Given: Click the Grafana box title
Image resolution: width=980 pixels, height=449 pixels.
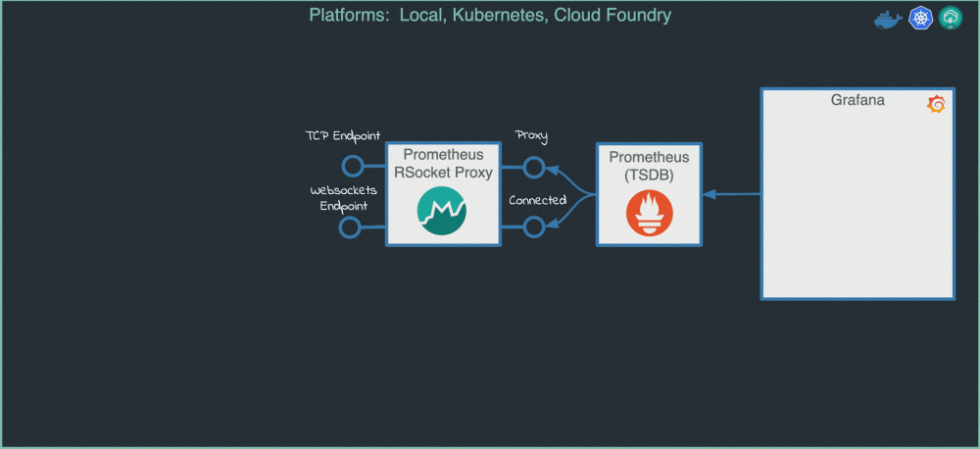Looking at the screenshot, I should (x=857, y=100).
